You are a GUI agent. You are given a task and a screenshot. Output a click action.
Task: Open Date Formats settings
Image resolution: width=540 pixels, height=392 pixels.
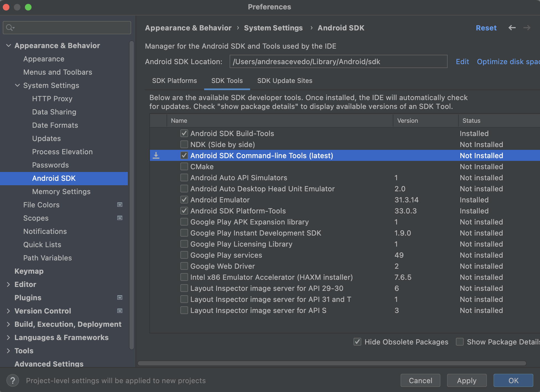[55, 125]
